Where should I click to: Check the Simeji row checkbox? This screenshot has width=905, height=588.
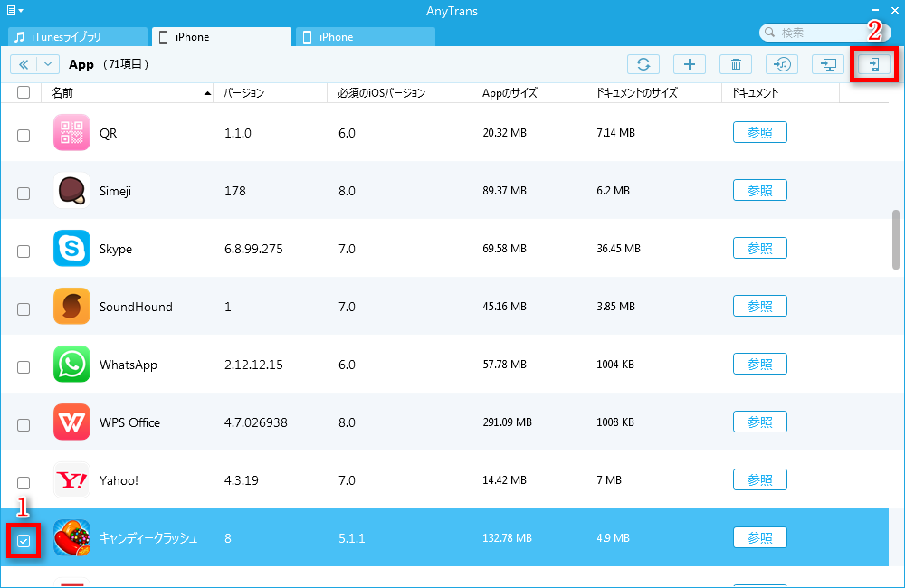click(24, 194)
